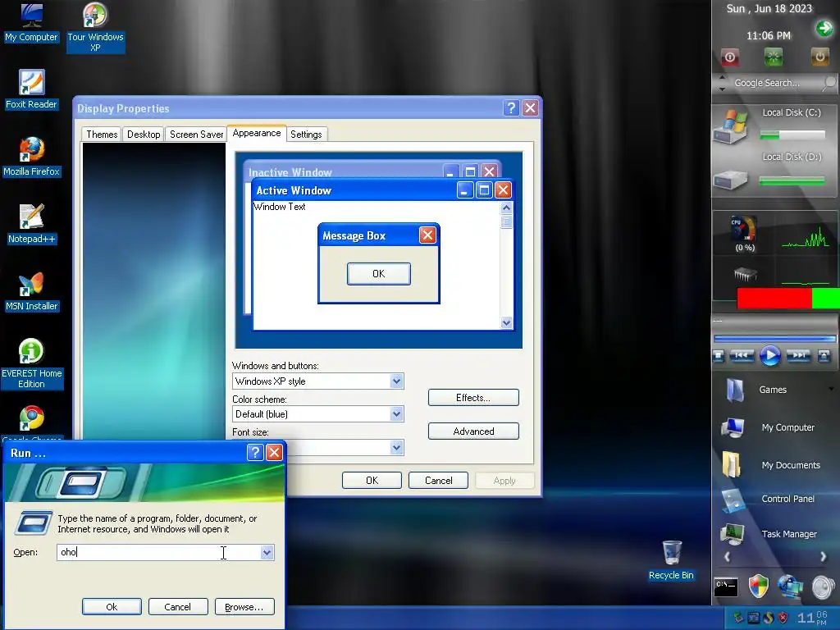Click the green arrow icon beside the date
The image size is (840, 630).
click(824, 28)
